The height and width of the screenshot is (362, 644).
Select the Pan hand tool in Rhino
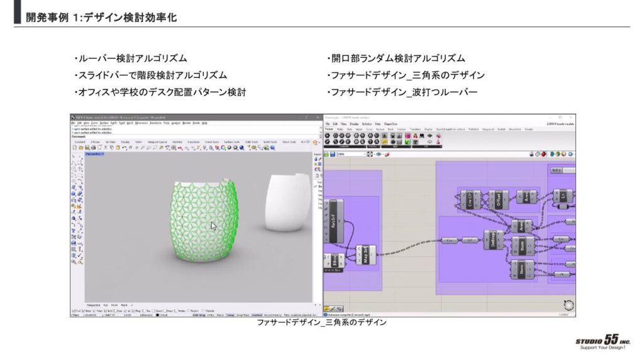pyautogui.click(x=131, y=148)
